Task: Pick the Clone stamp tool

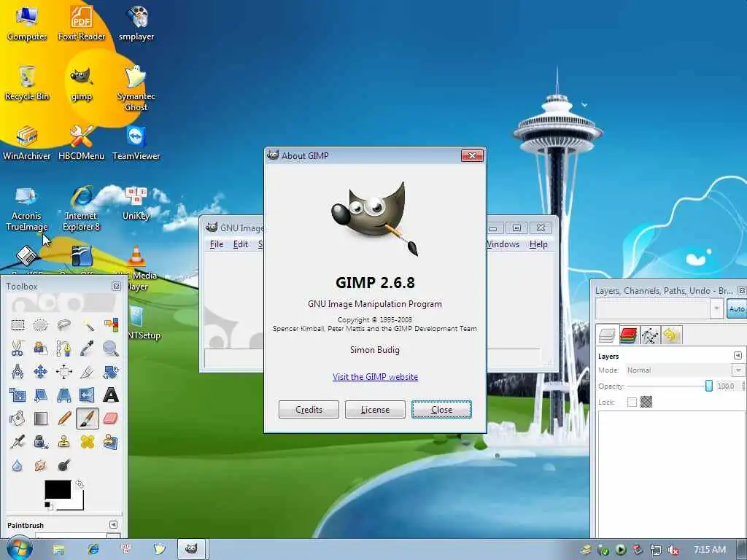Action: [64, 441]
